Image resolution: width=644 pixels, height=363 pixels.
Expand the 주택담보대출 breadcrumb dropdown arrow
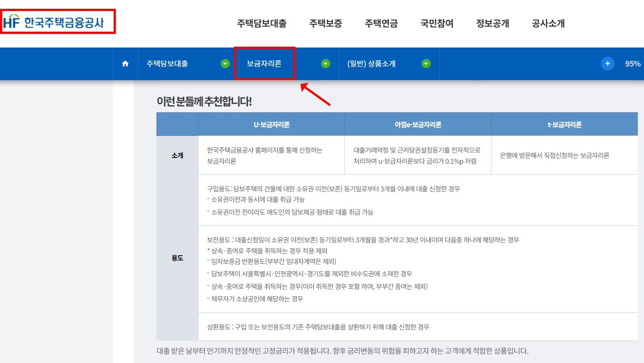pyautogui.click(x=225, y=64)
